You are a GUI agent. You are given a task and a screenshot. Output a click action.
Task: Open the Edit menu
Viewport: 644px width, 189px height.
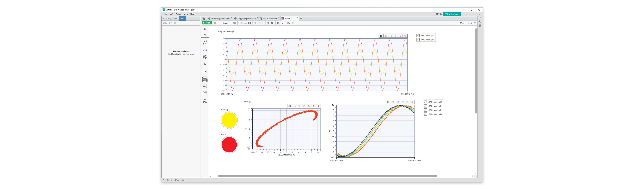(171, 14)
